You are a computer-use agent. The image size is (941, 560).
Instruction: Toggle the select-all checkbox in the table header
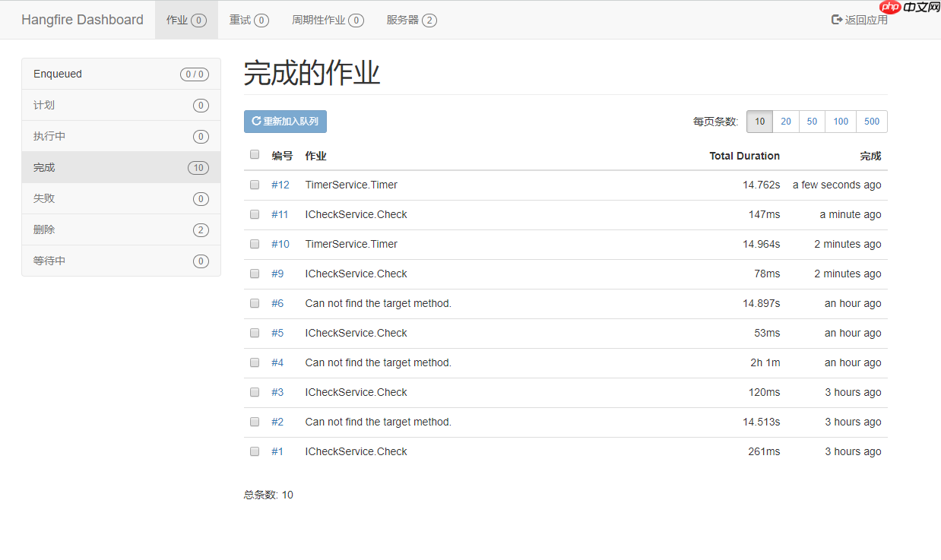pos(255,154)
